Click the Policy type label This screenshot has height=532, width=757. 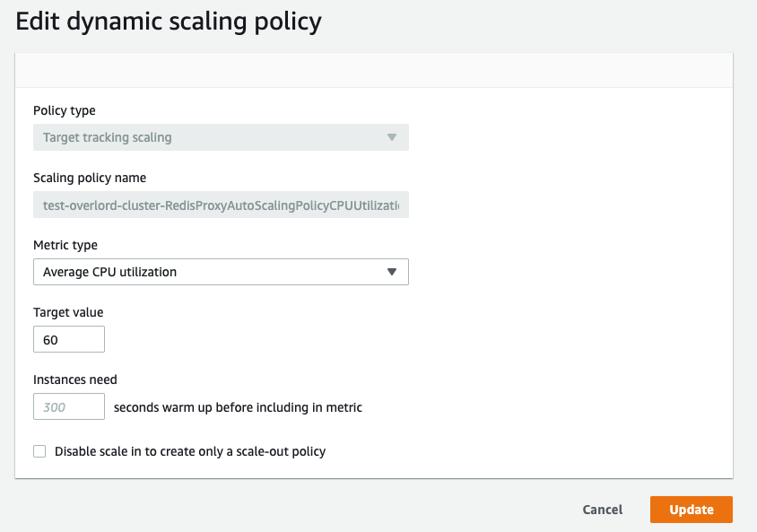[65, 110]
